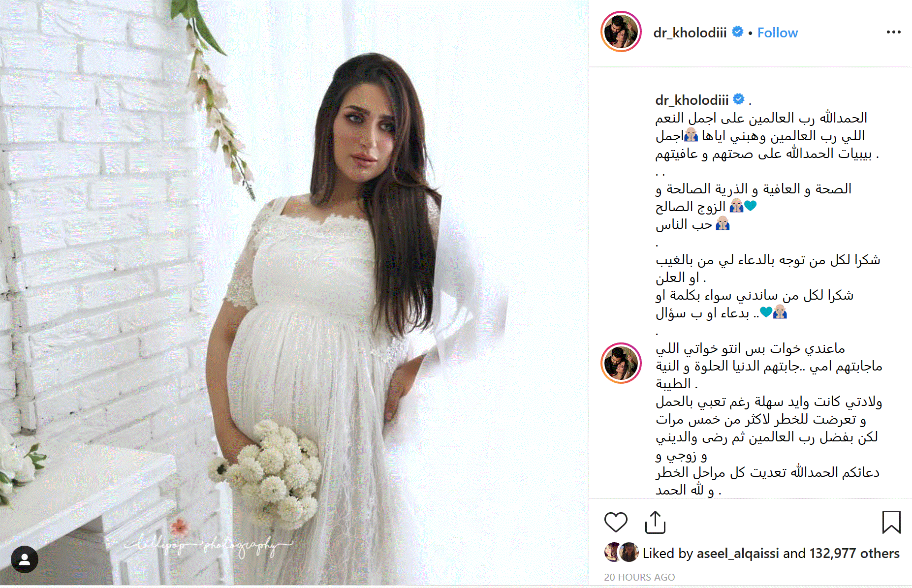Click the dr_kholodiii username above the caption

coord(692,100)
